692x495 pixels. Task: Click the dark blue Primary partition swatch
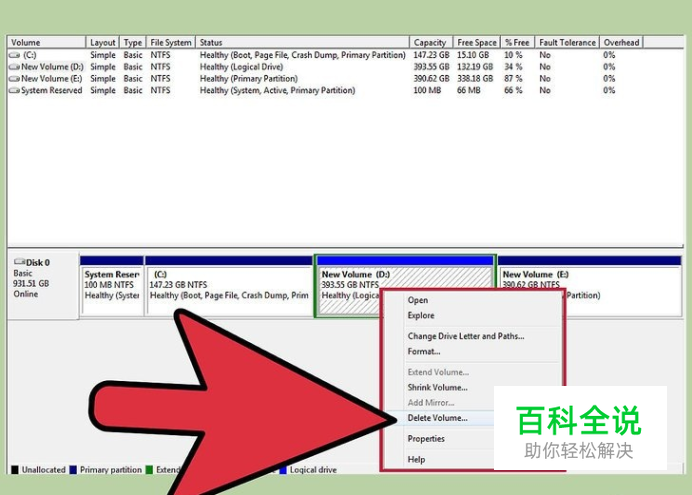[73, 470]
